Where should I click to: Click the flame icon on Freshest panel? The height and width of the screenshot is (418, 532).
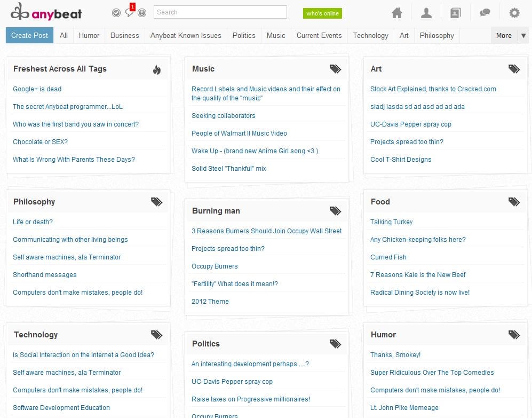(156, 69)
